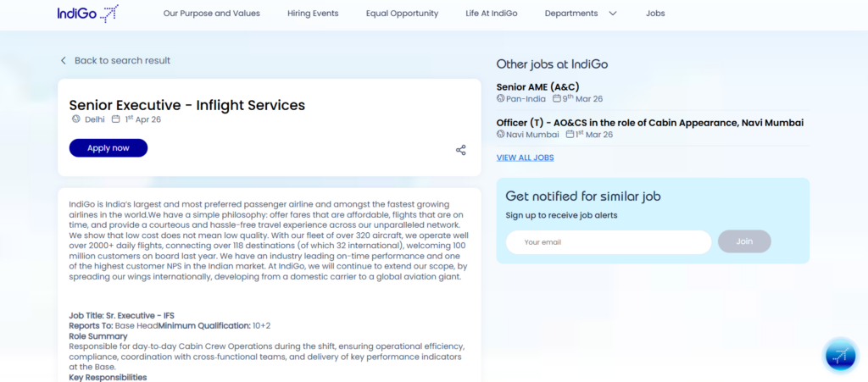This screenshot has width=868, height=382.
Task: Click the share icon on job card
Action: point(461,150)
